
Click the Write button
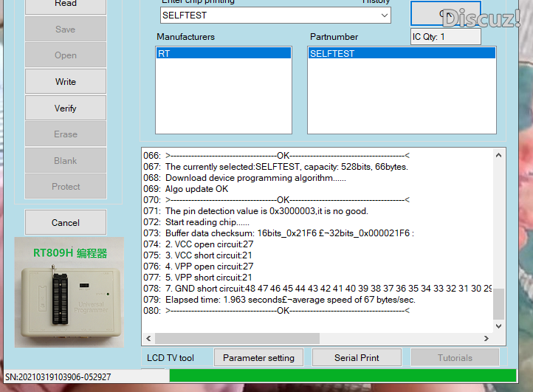pyautogui.click(x=66, y=82)
